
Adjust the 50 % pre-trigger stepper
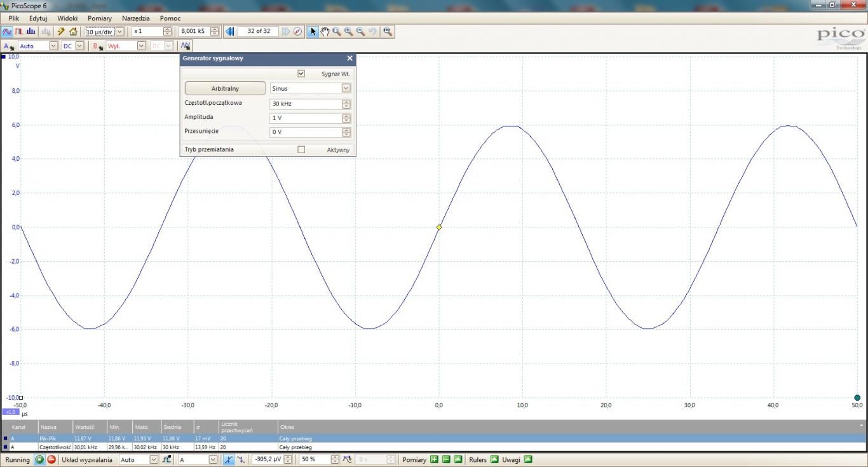point(334,459)
